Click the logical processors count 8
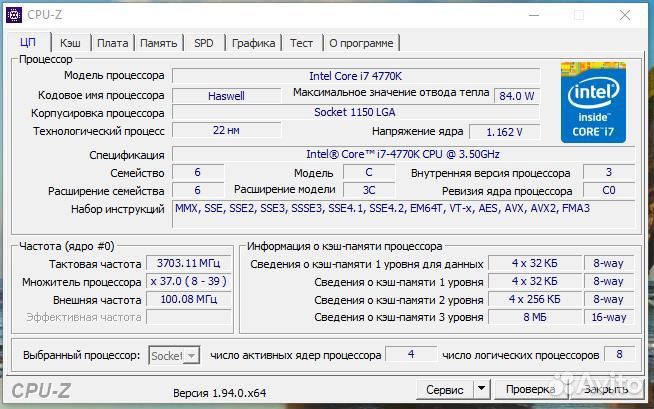The width and height of the screenshot is (654, 409). pyautogui.click(x=619, y=354)
